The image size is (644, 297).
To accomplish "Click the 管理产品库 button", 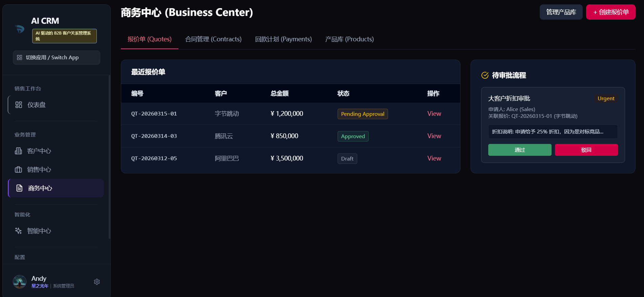I will click(561, 12).
